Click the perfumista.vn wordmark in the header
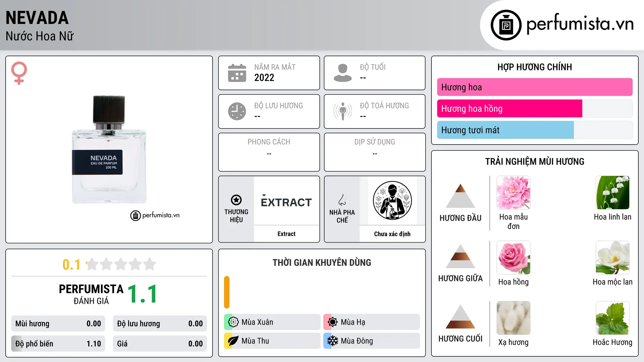The height and width of the screenshot is (362, 644). pos(580,24)
